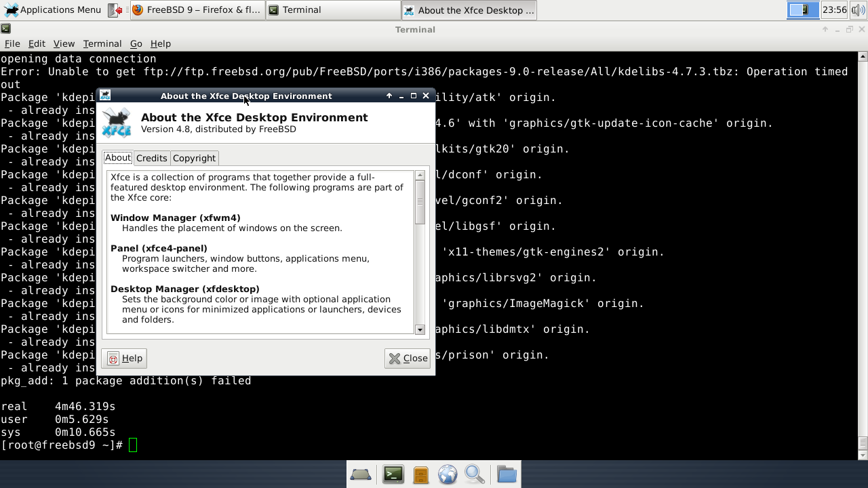Open the Terminal menu in the menu bar
The height and width of the screenshot is (488, 868).
[x=102, y=43]
